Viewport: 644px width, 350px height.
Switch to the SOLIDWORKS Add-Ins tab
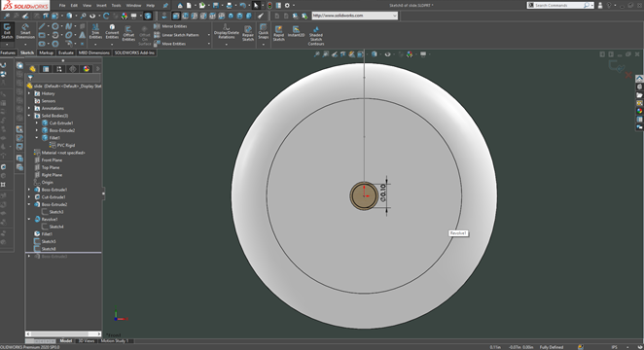click(134, 52)
